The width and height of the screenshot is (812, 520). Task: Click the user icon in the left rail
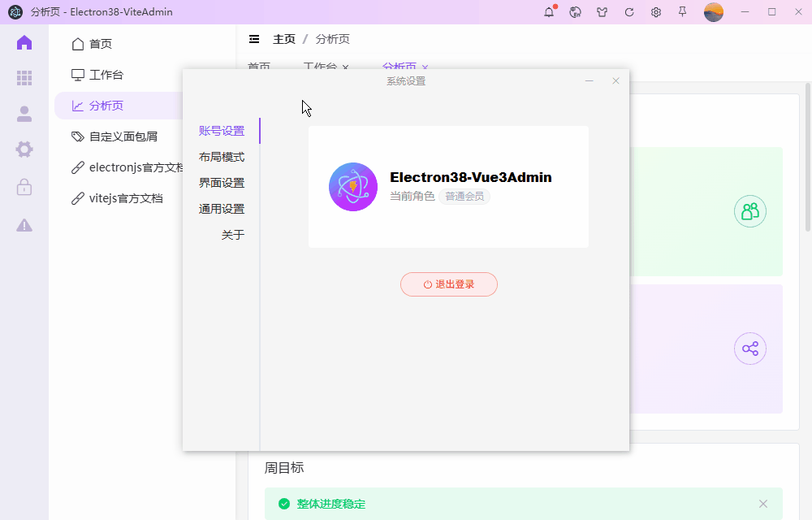pos(24,114)
